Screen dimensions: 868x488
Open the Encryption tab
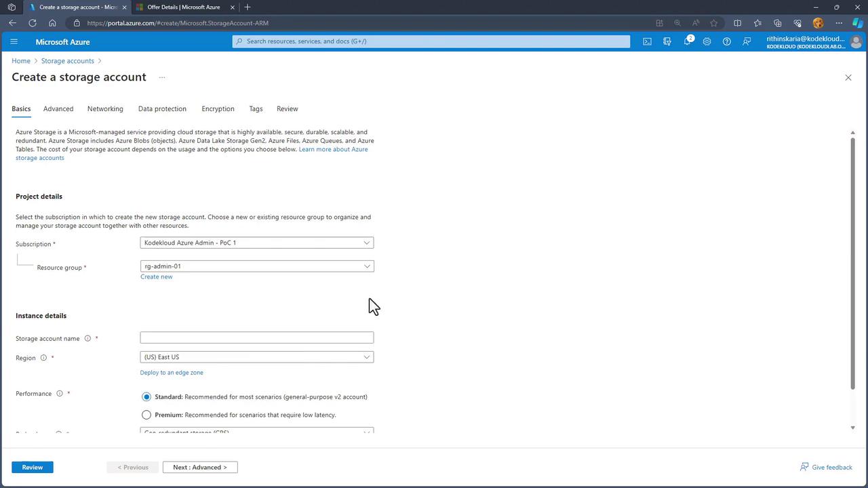coord(218,108)
